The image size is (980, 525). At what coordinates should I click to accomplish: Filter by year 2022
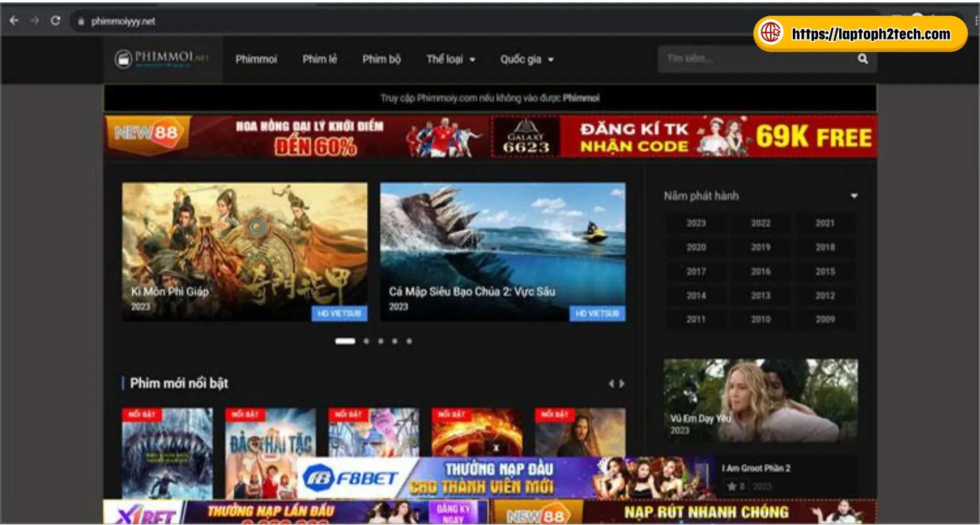tap(761, 223)
